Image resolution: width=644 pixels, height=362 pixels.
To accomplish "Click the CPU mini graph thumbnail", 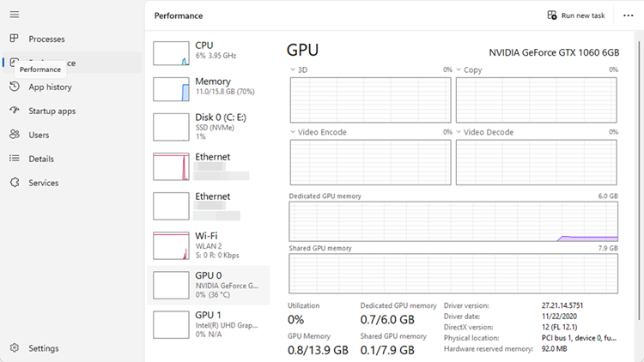I will tap(171, 53).
